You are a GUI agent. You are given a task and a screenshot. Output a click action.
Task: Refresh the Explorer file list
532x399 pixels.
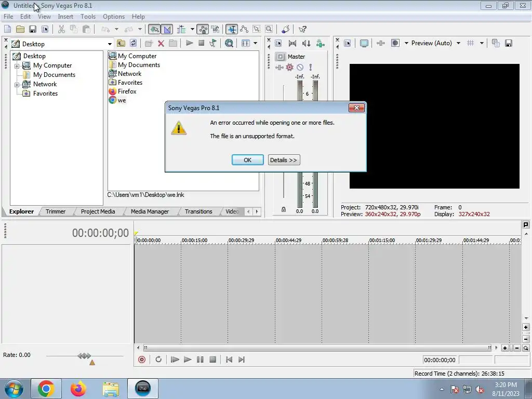click(x=134, y=43)
